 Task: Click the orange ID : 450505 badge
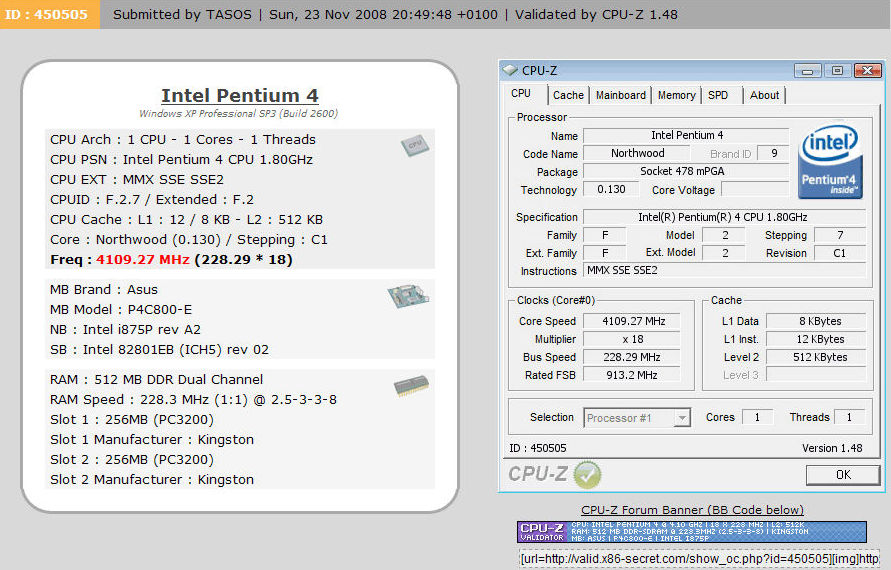coord(49,14)
